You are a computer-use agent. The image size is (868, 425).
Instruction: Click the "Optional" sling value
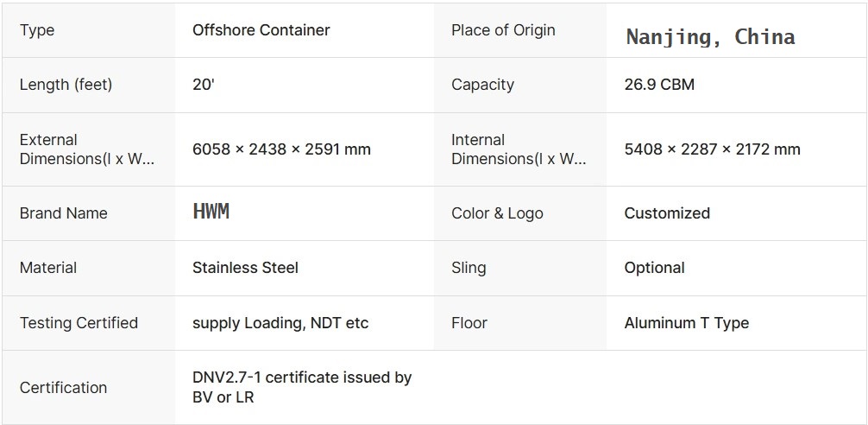point(654,268)
